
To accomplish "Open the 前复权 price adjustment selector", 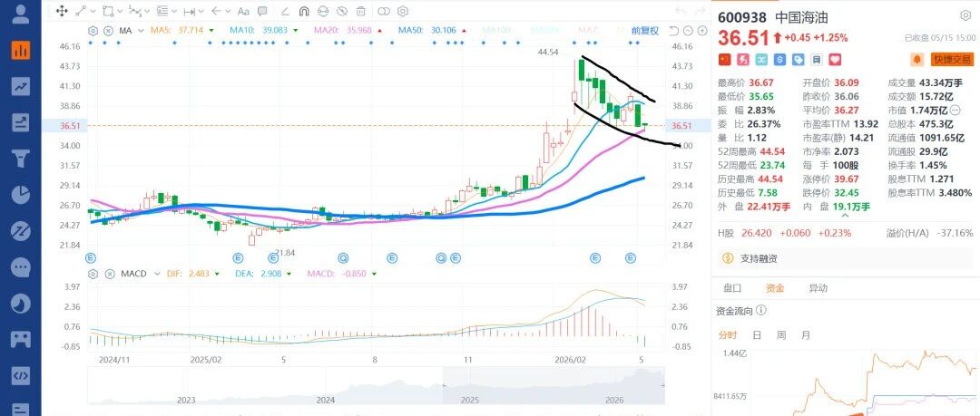I will click(x=645, y=31).
